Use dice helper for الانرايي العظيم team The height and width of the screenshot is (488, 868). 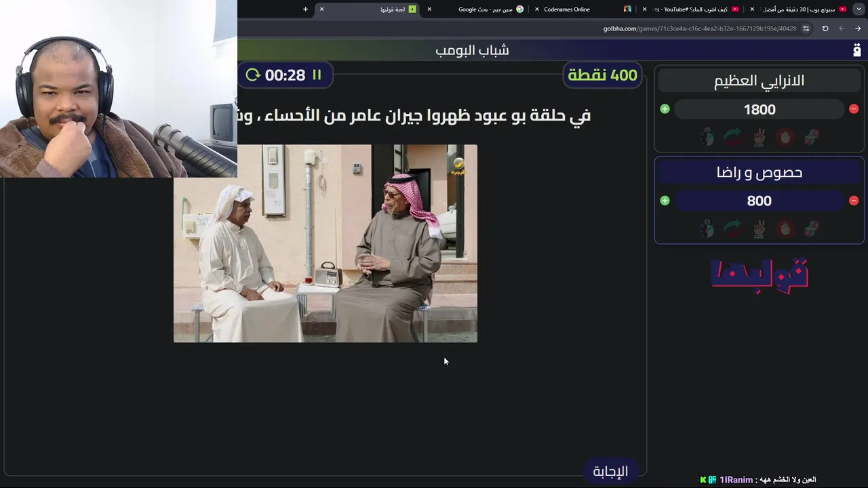(x=812, y=138)
